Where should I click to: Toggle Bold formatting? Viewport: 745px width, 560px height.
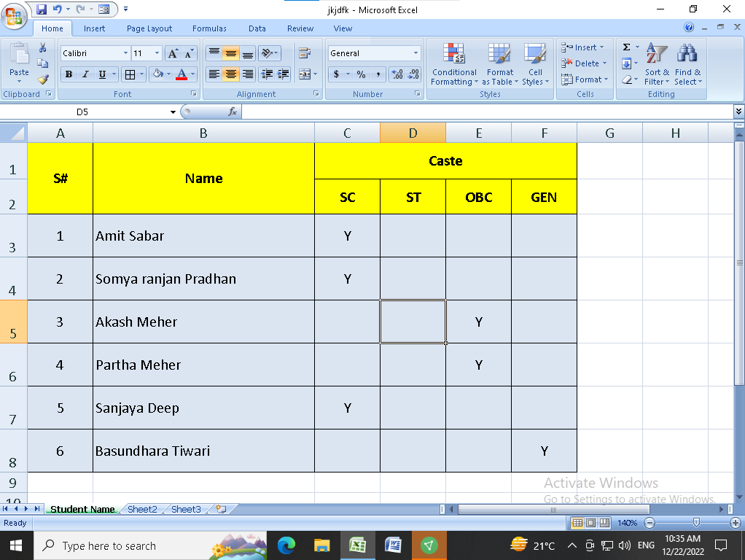69,74
